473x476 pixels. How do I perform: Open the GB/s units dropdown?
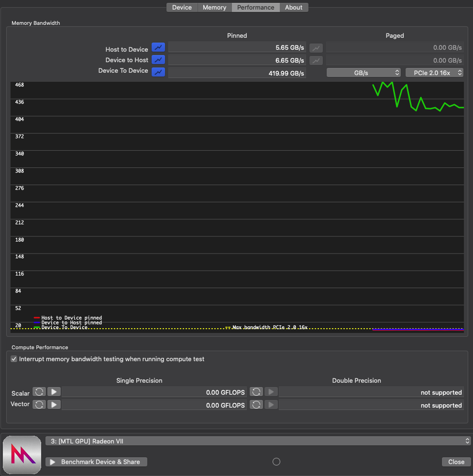pos(363,73)
